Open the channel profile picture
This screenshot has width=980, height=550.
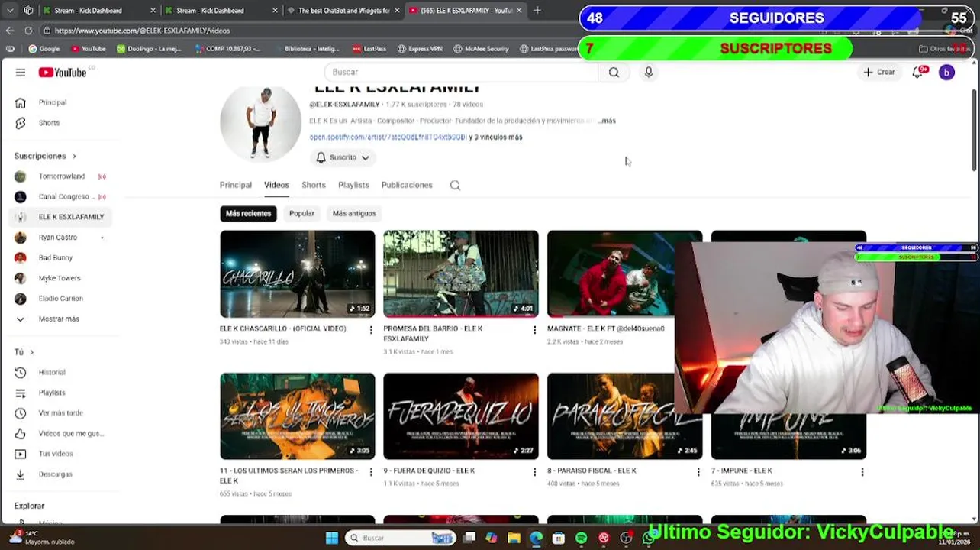pyautogui.click(x=261, y=122)
